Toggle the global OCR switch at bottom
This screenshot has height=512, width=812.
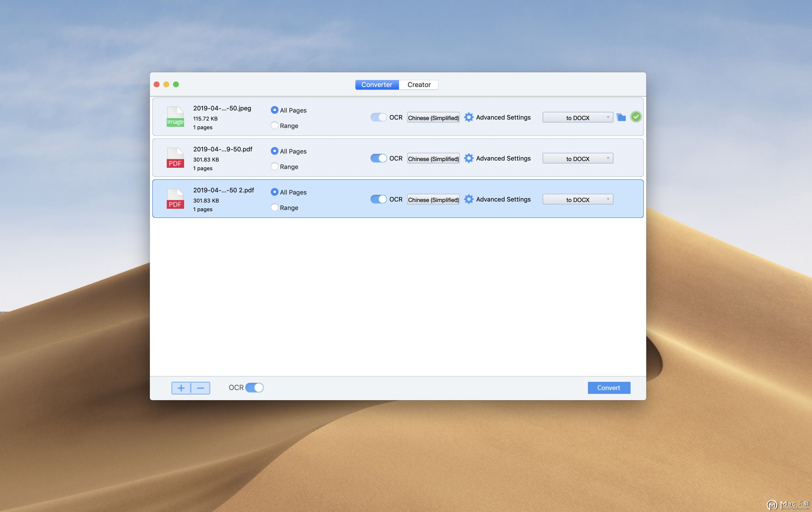click(254, 388)
